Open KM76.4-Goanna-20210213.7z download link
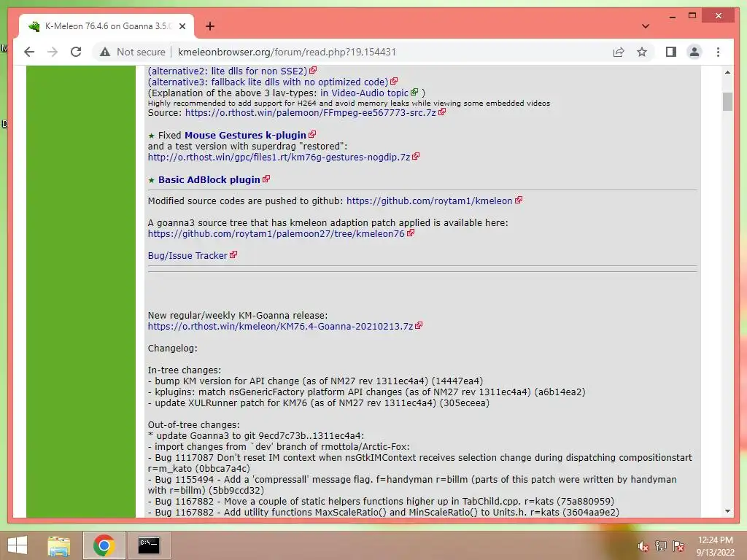This screenshot has height=560, width=747. tap(281, 327)
